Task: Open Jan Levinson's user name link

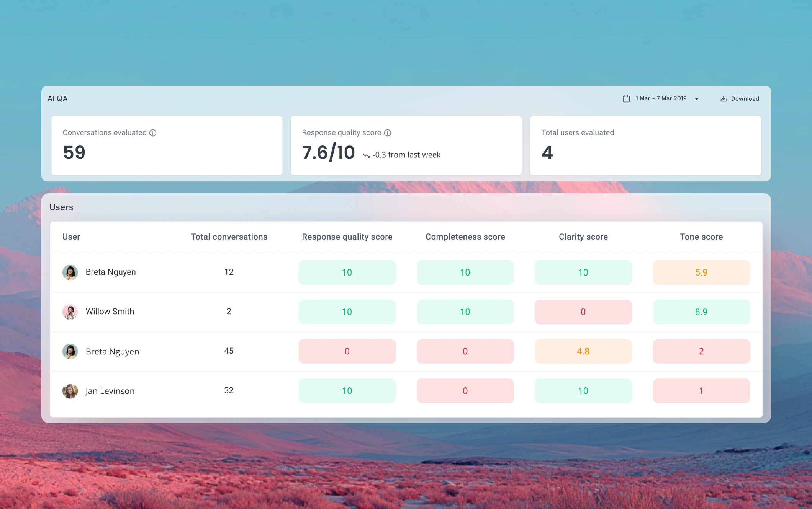Action: point(110,391)
